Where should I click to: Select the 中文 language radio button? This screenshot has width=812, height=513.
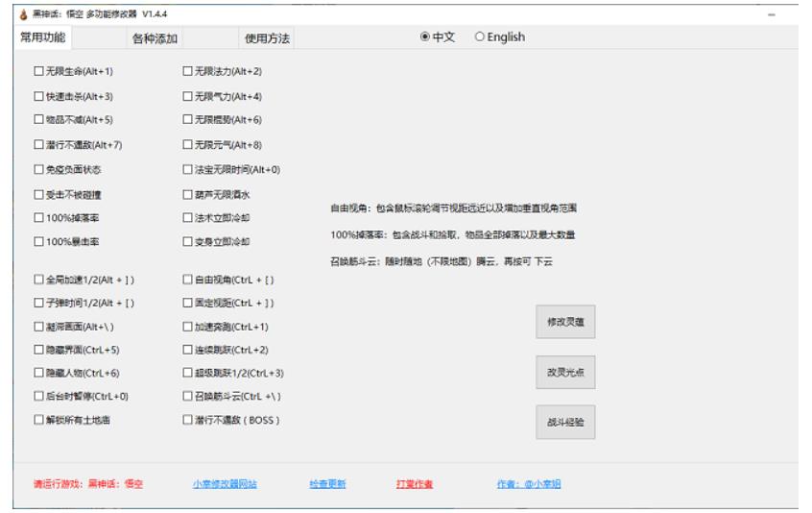(424, 37)
